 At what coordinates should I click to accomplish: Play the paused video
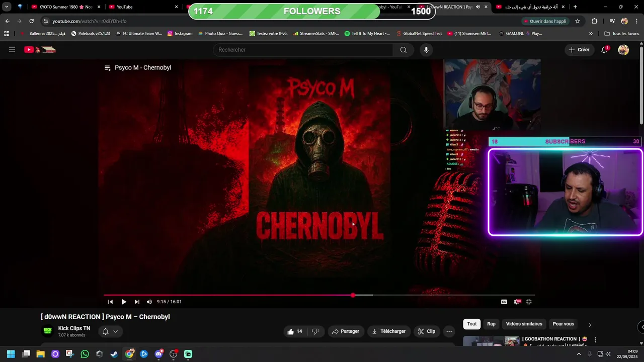124,302
